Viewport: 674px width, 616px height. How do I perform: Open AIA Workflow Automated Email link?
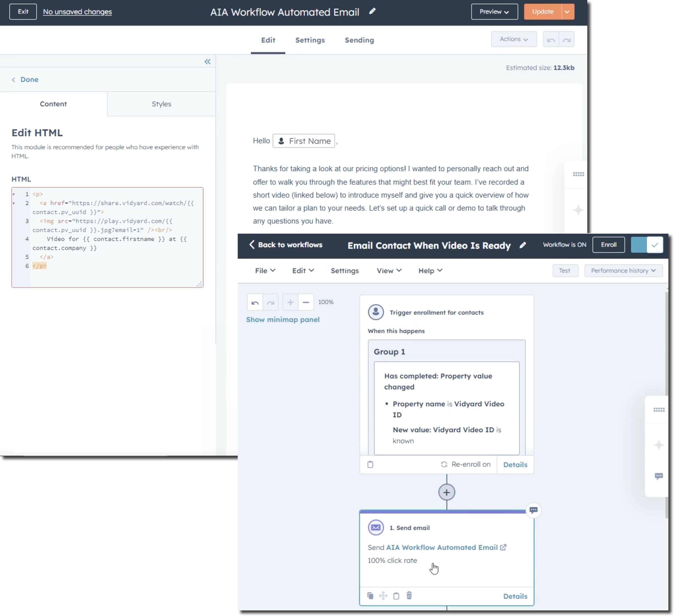[x=442, y=547]
